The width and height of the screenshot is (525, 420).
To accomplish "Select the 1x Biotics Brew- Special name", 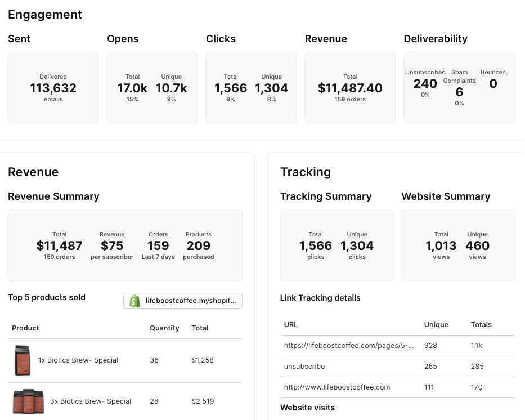I will pos(78,360).
